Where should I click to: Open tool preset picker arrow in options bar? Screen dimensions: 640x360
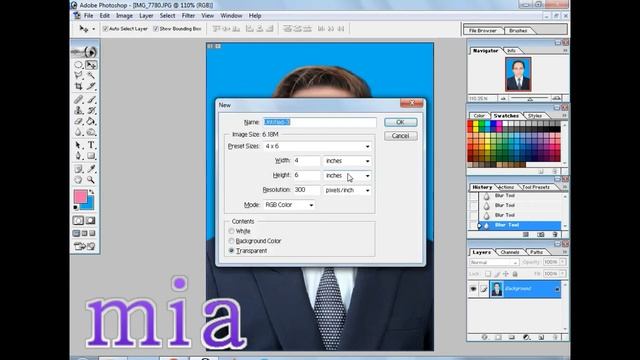tap(93, 29)
